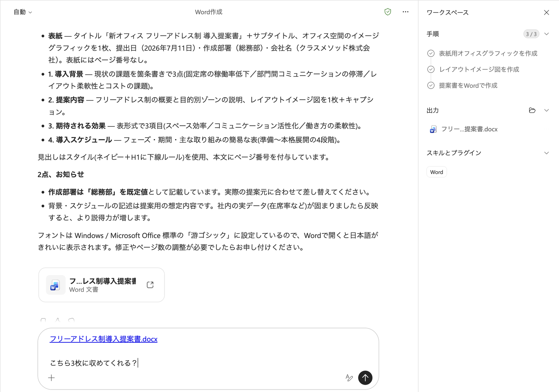Image resolution: width=559 pixels, height=392 pixels.
Task: Close the ワークスペース panel
Action: pyautogui.click(x=546, y=13)
